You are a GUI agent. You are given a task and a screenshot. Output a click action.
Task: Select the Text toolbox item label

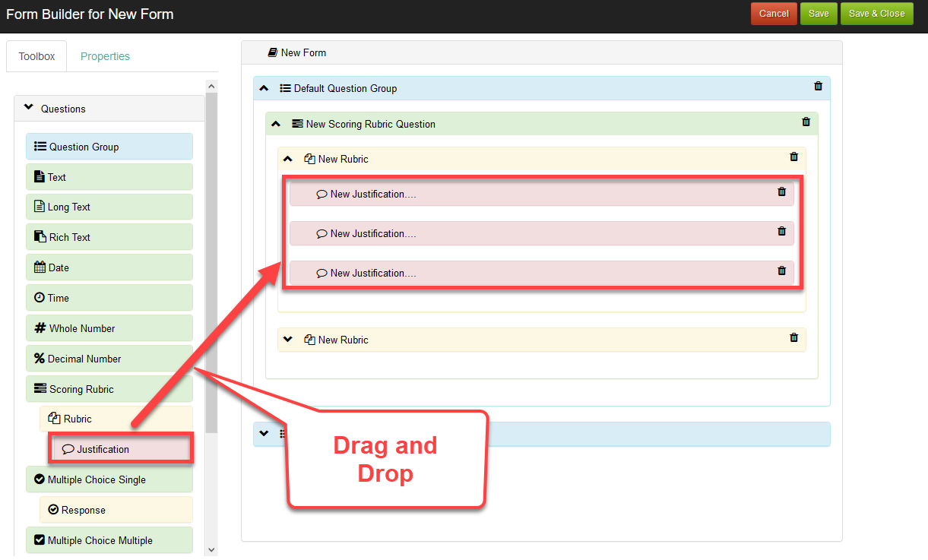click(x=57, y=177)
